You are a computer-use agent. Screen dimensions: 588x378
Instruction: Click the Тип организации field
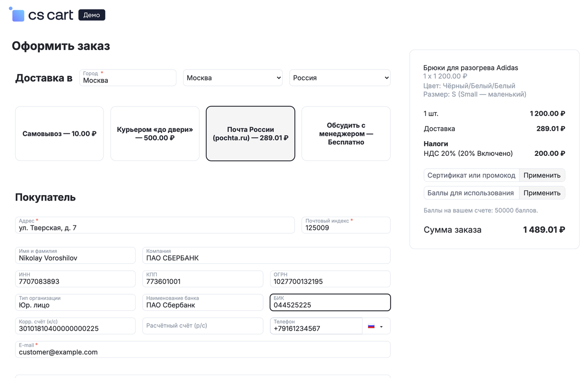click(75, 302)
